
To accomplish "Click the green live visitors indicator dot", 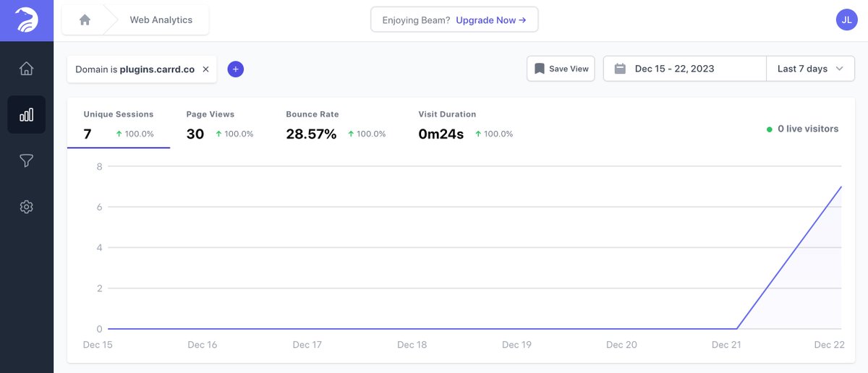I will pyautogui.click(x=770, y=129).
